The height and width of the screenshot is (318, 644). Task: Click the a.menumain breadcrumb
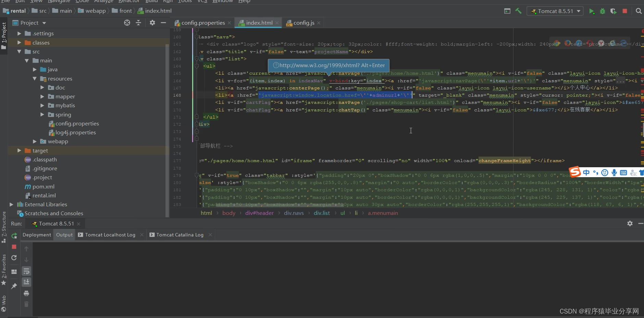coord(383,213)
